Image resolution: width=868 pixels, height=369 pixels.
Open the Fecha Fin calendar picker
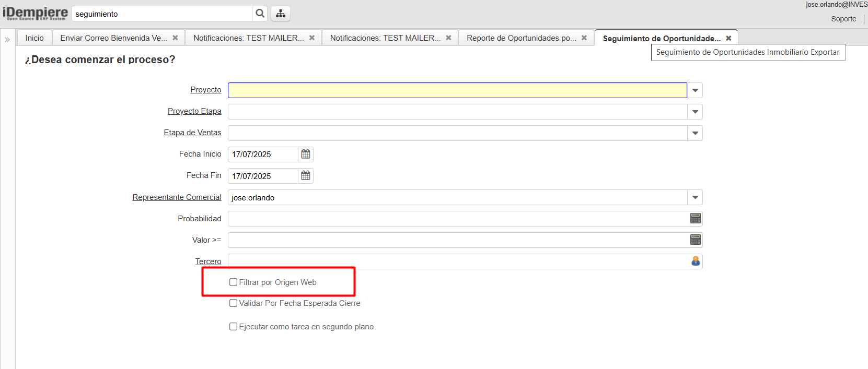pyautogui.click(x=306, y=176)
